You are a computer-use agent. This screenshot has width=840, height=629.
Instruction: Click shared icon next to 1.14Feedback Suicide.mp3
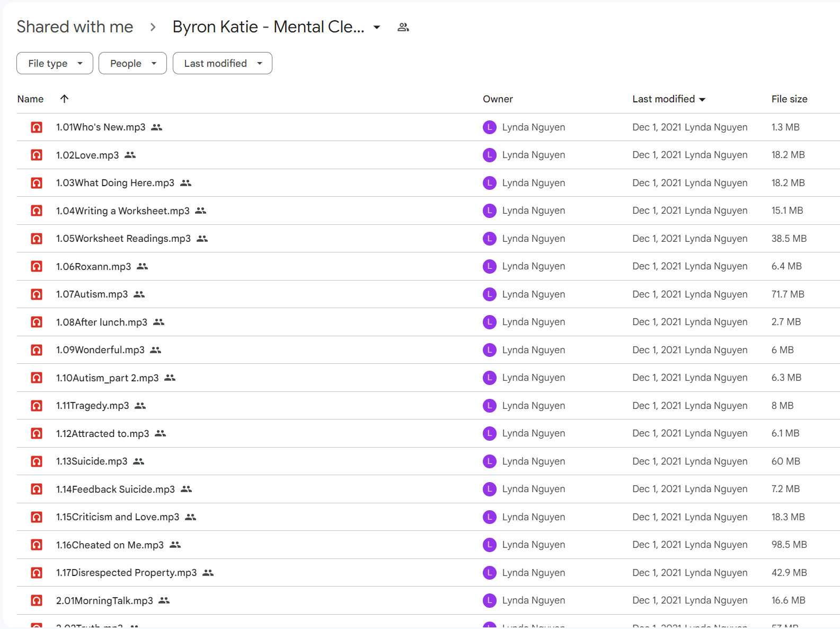tap(186, 489)
